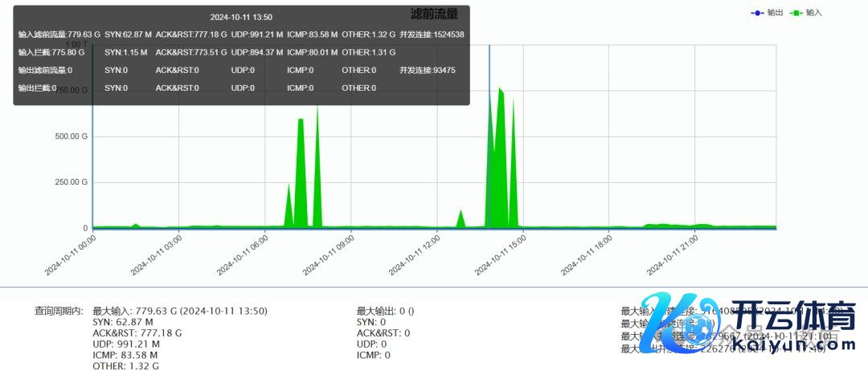The height and width of the screenshot is (371, 868).
Task: Click the 250.00 G y-axis label
Action: tap(72, 182)
